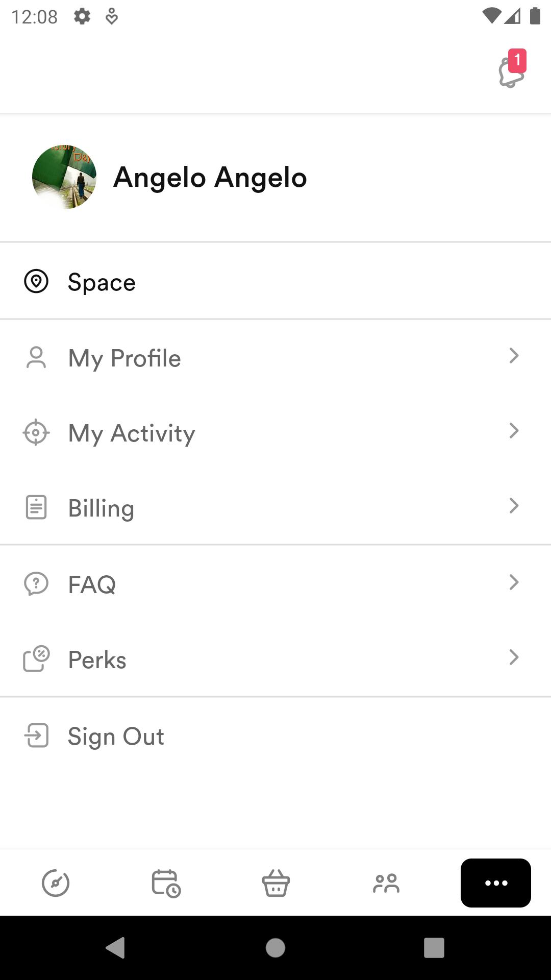Expand My Profile chevron arrow
This screenshot has width=551, height=980.
pos(514,356)
